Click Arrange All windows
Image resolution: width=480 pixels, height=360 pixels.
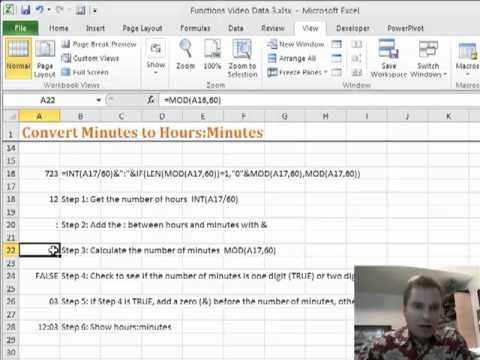tap(292, 58)
